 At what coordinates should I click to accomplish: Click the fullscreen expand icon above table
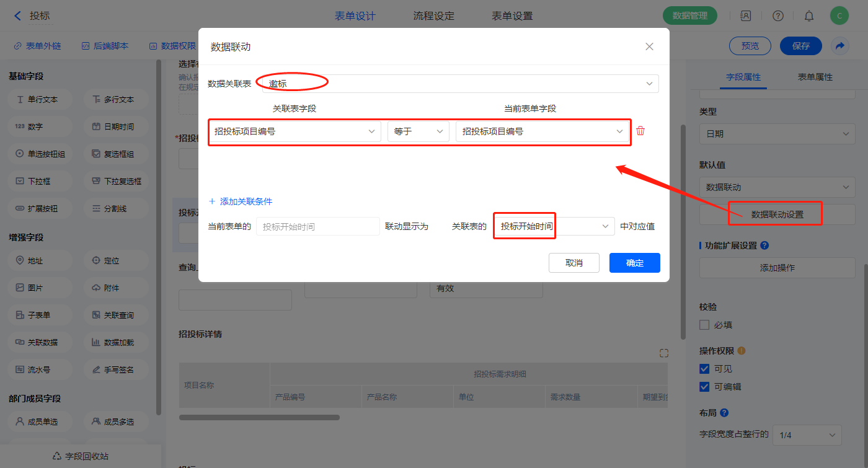tap(664, 353)
